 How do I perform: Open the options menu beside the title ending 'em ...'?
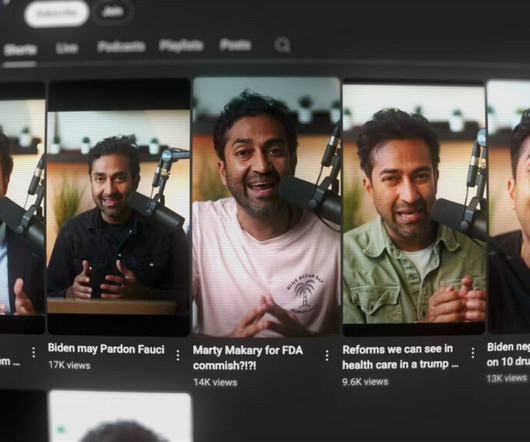pos(33,352)
